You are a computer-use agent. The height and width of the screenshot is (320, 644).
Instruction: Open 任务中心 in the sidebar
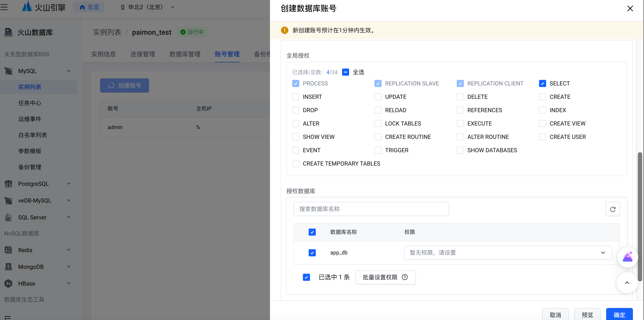click(30, 103)
